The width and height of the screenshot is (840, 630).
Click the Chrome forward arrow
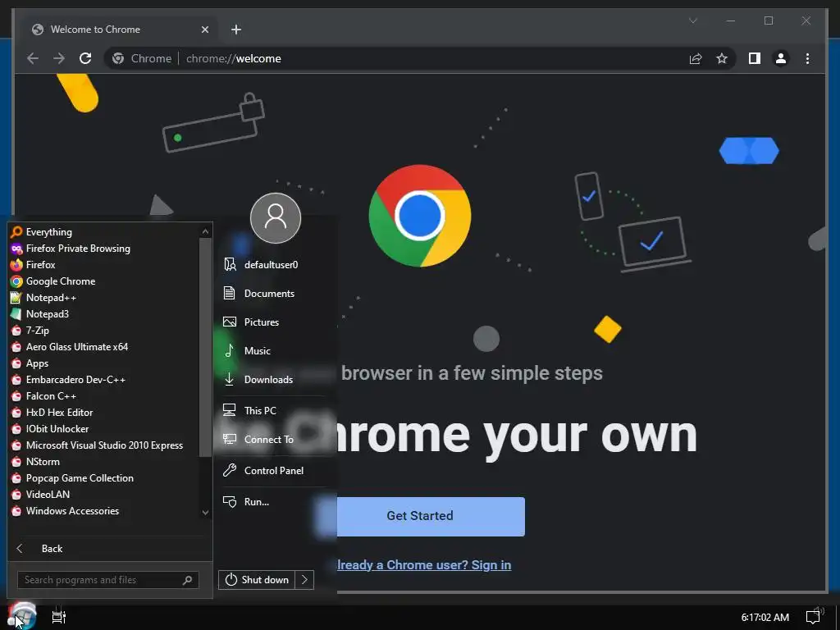59,58
